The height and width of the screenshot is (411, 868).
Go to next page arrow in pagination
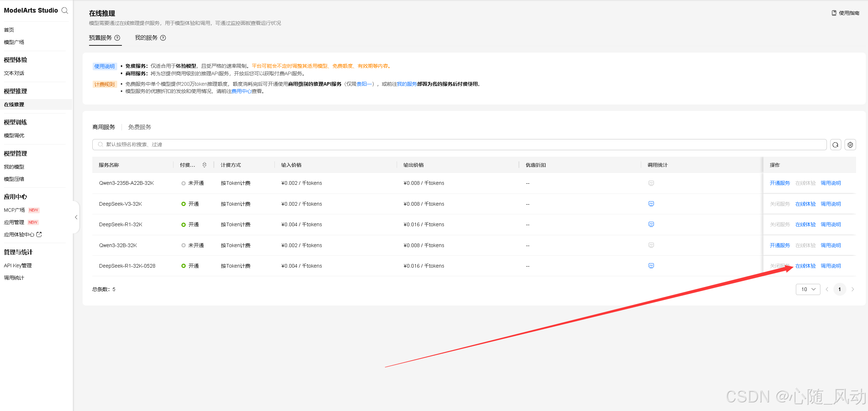point(853,289)
